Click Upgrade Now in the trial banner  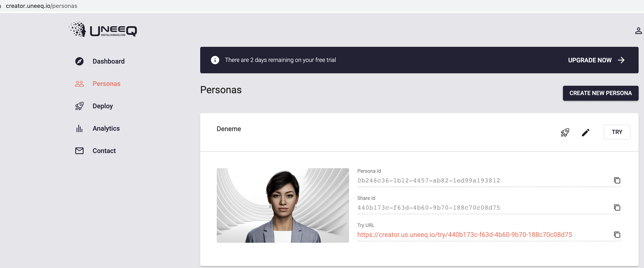point(596,60)
